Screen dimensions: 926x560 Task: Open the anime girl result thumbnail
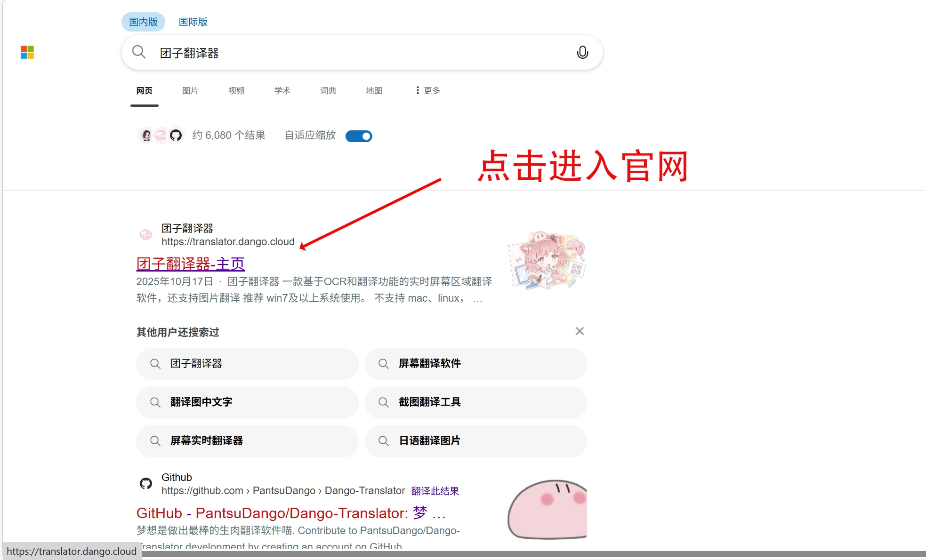click(547, 260)
